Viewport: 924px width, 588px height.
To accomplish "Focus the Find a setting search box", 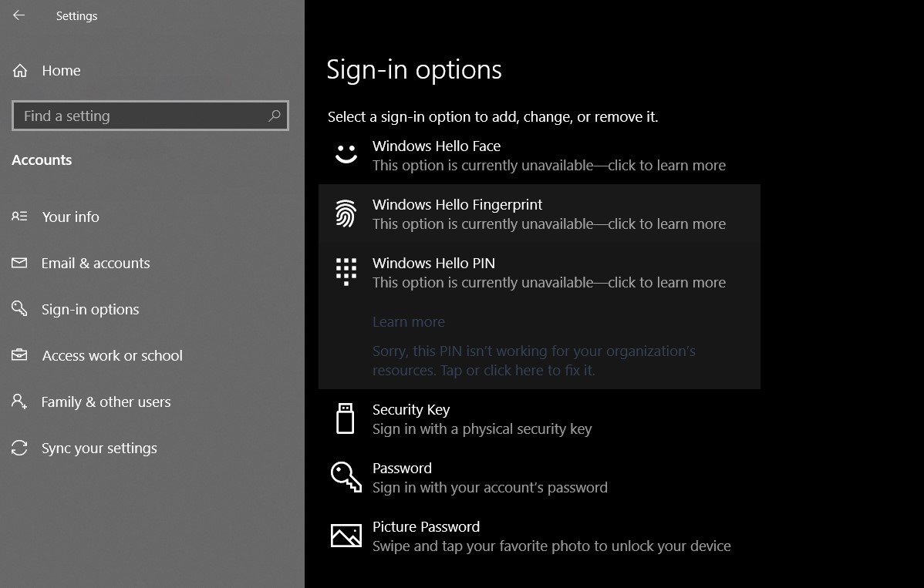I will pyautogui.click(x=150, y=116).
